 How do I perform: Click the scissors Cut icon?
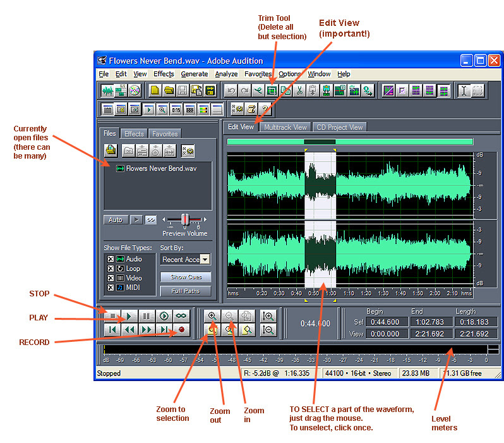coord(299,91)
